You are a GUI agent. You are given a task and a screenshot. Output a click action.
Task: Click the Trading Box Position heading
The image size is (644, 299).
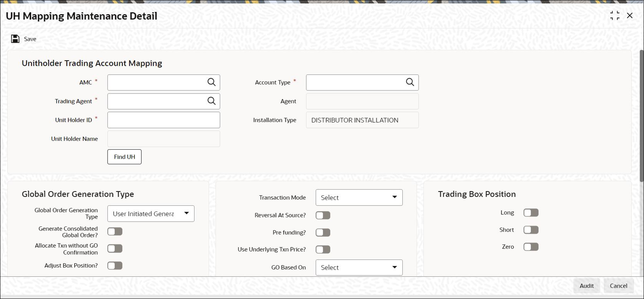(477, 194)
